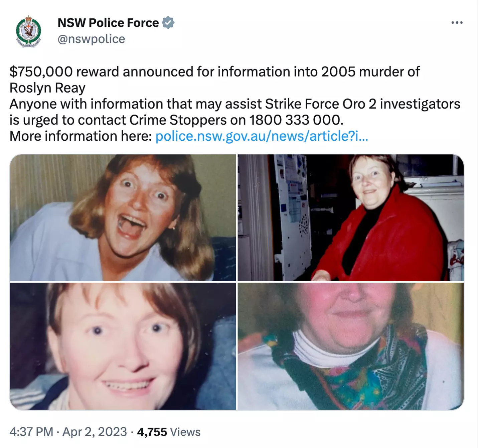
Task: Open the photo with colorful scarf
Action: click(351, 346)
